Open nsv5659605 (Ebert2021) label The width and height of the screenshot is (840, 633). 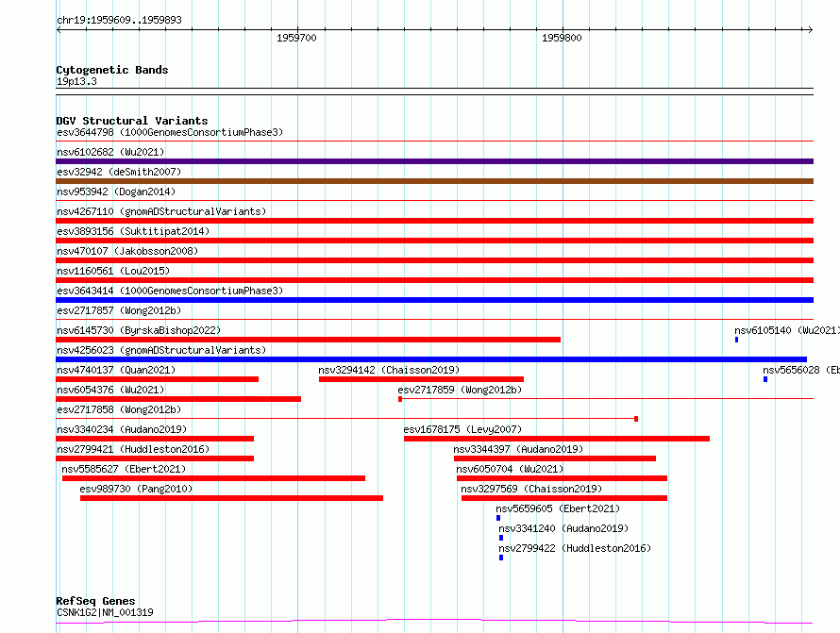click(x=558, y=508)
